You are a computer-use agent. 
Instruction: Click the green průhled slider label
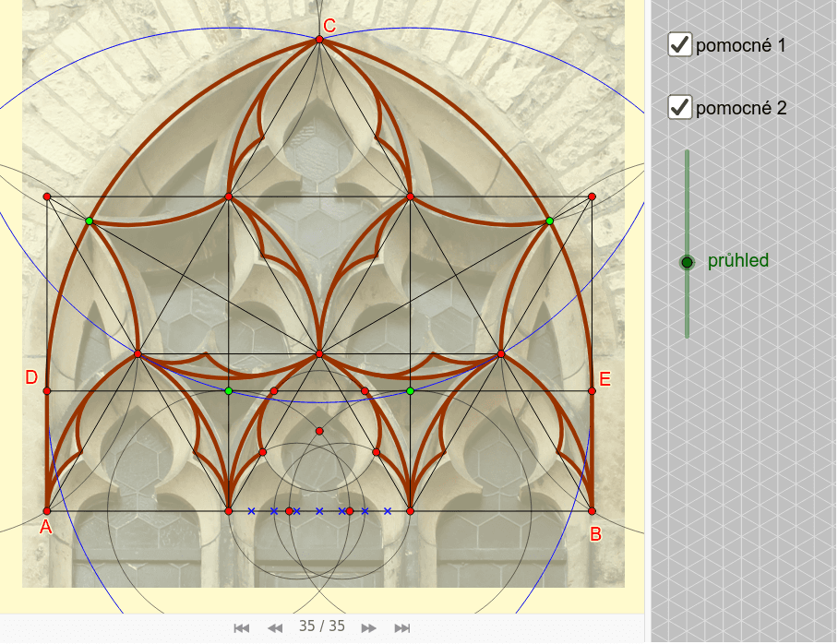738,261
